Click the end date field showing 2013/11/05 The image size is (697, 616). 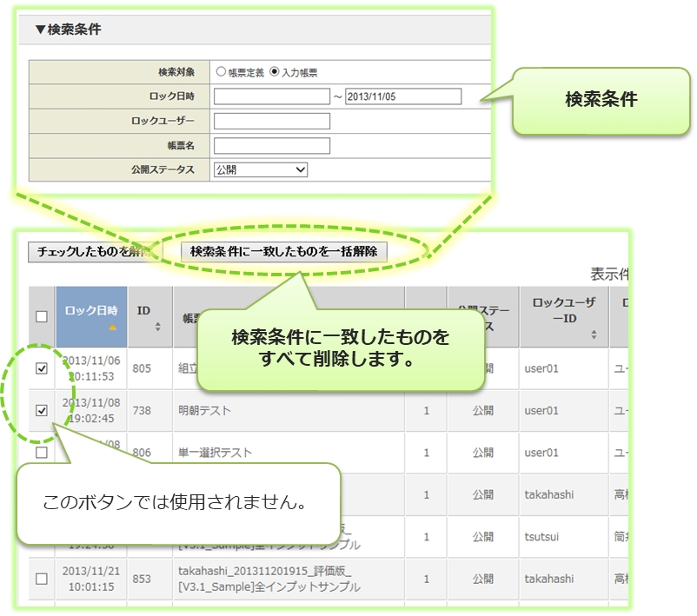(402, 96)
